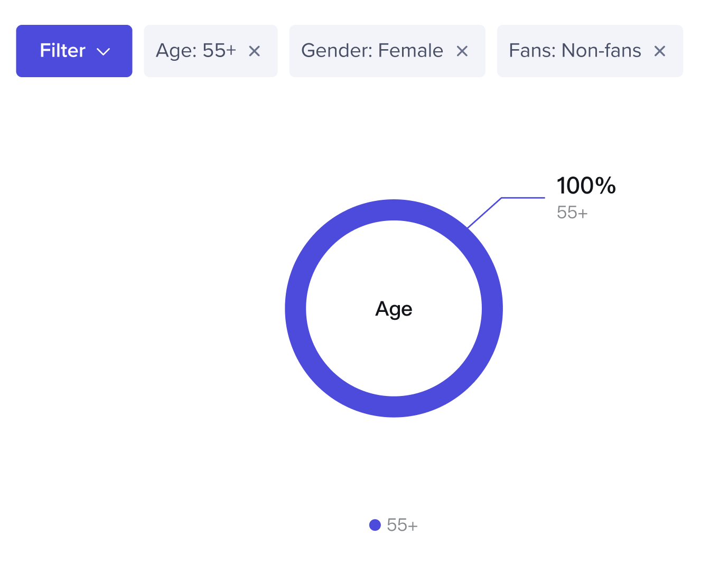Open the Filter button menu
Image resolution: width=728 pixels, height=572 pixels.
(74, 51)
